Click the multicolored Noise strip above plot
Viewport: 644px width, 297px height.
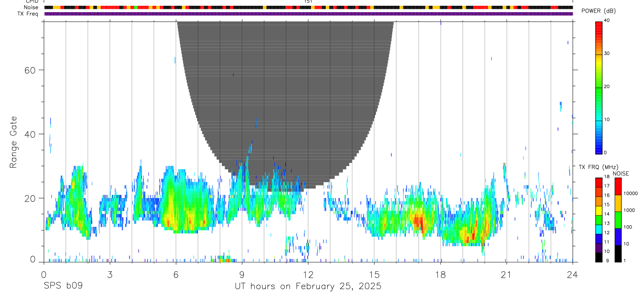(308, 7)
